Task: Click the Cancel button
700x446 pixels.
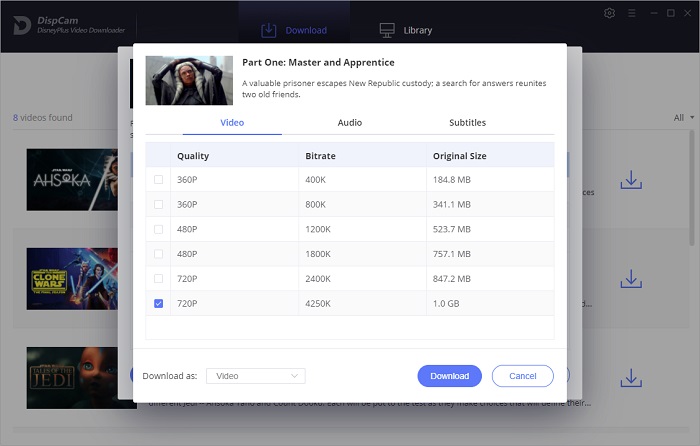Action: point(523,376)
